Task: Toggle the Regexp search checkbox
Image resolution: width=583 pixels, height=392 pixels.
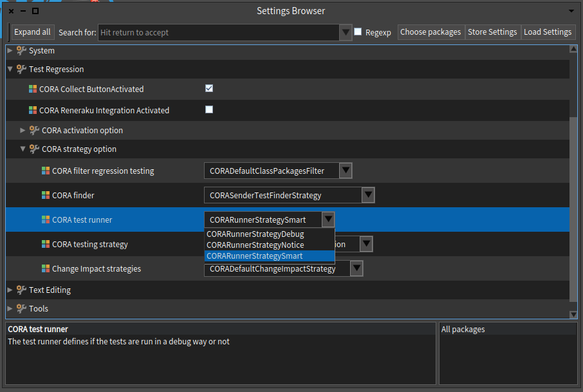Action: click(x=358, y=32)
